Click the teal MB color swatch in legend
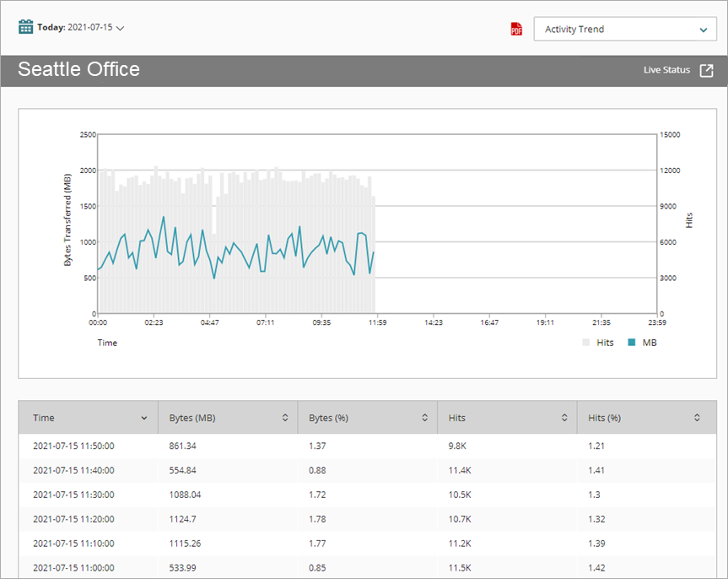The image size is (728, 579). coord(632,342)
